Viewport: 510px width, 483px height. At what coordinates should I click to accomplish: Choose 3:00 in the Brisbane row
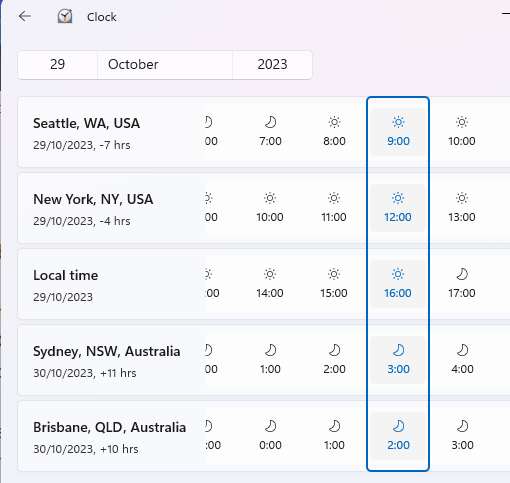coord(462,436)
